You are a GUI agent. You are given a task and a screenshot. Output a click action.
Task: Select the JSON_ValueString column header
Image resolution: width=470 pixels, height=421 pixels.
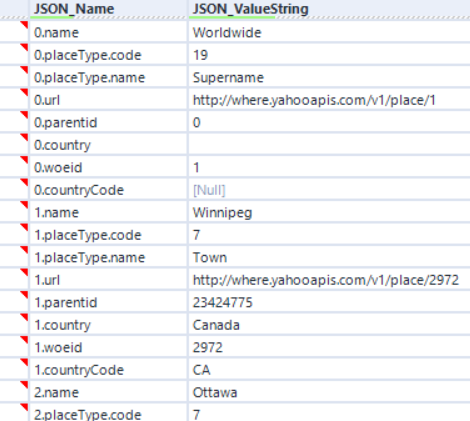coord(329,9)
